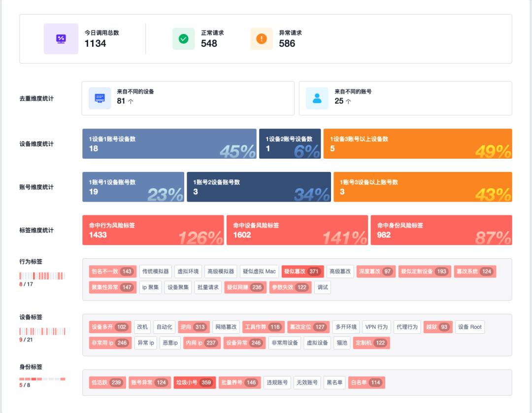The height and width of the screenshot is (413, 532).
Task: Select the 网络篡改 tag
Action: (x=226, y=327)
